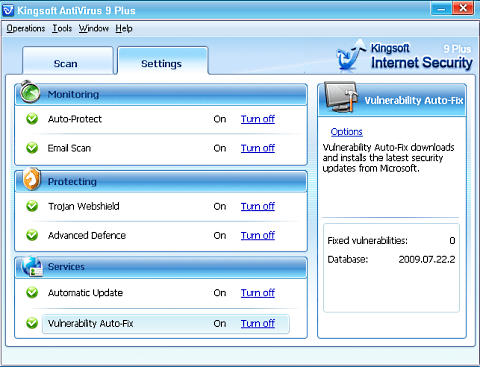
Task: Click the On status of Automatic Update
Action: pos(220,293)
